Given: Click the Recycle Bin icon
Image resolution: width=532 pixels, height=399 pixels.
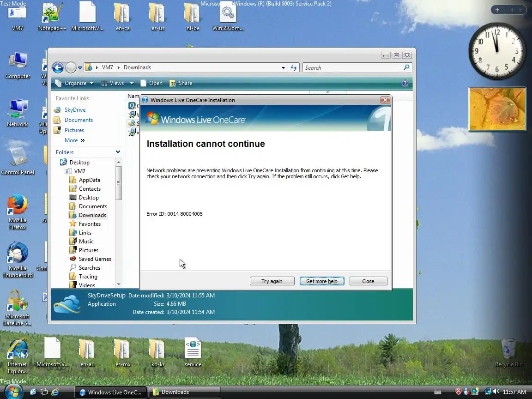Looking at the screenshot, I should [x=508, y=353].
